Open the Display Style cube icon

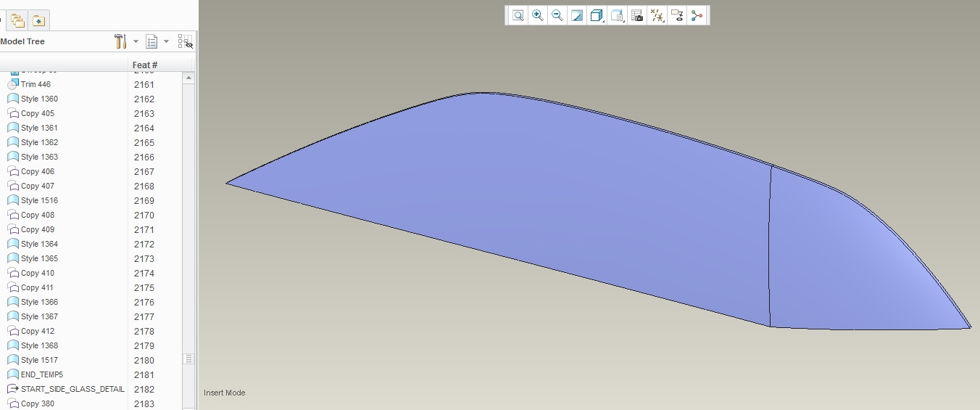click(597, 15)
